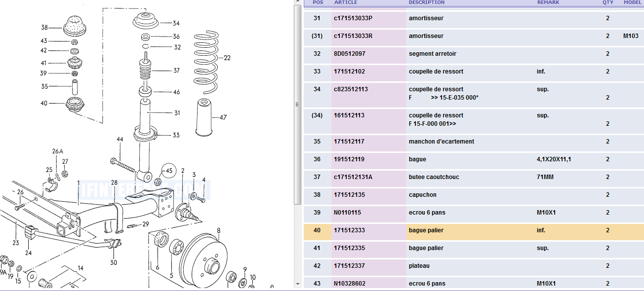Sort by the POS column header
The height and width of the screenshot is (291, 644).
pos(319,2)
